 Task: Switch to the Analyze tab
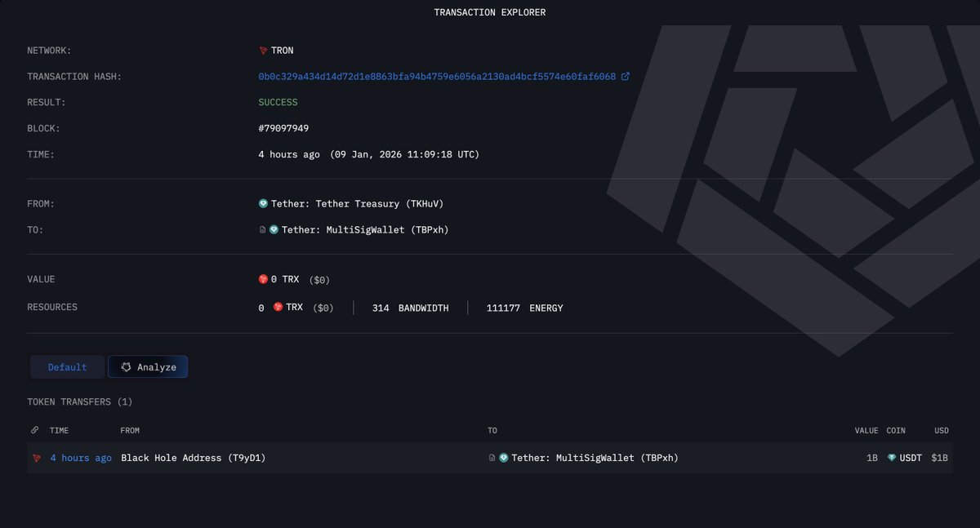tap(148, 367)
